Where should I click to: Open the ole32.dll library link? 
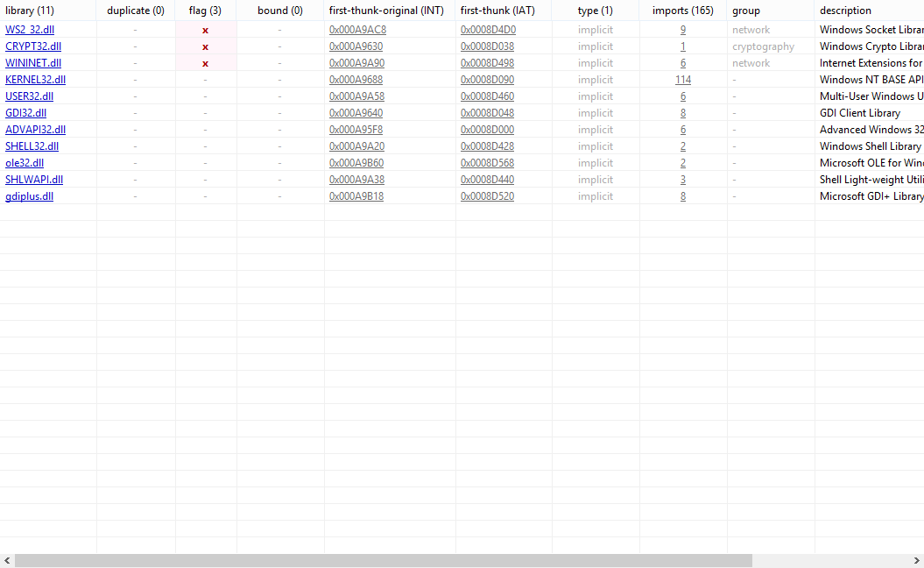[x=25, y=163]
